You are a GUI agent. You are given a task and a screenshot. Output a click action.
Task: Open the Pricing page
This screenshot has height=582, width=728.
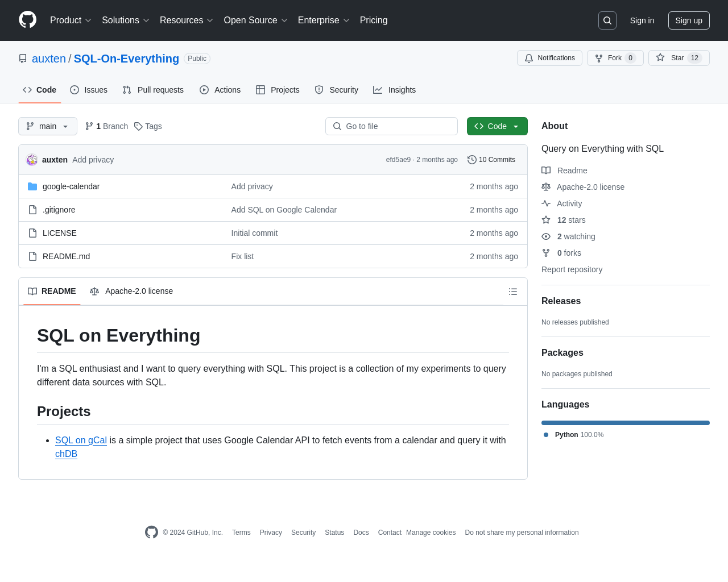coord(374,20)
